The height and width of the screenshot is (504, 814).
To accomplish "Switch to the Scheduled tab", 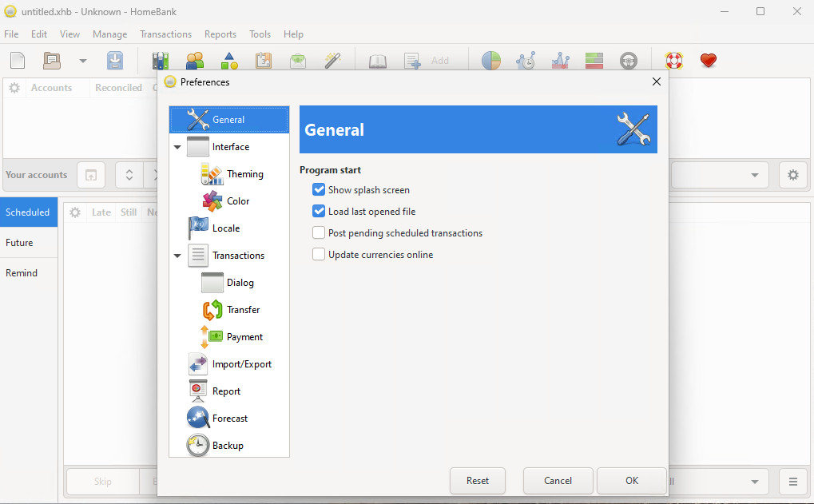I will 29,212.
